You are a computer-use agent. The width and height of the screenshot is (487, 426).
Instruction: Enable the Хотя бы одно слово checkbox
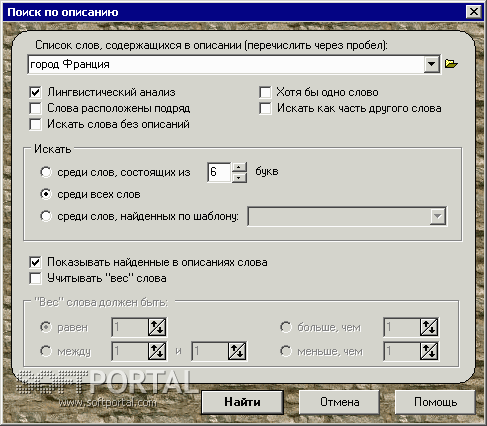click(x=265, y=92)
